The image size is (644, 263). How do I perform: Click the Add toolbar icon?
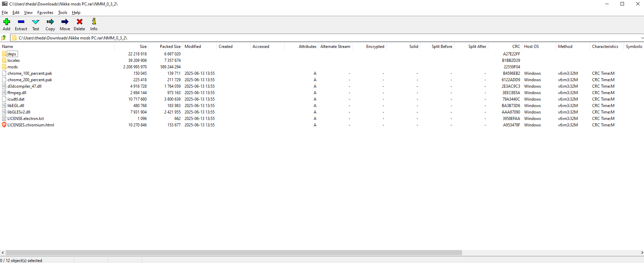pyautogui.click(x=6, y=22)
